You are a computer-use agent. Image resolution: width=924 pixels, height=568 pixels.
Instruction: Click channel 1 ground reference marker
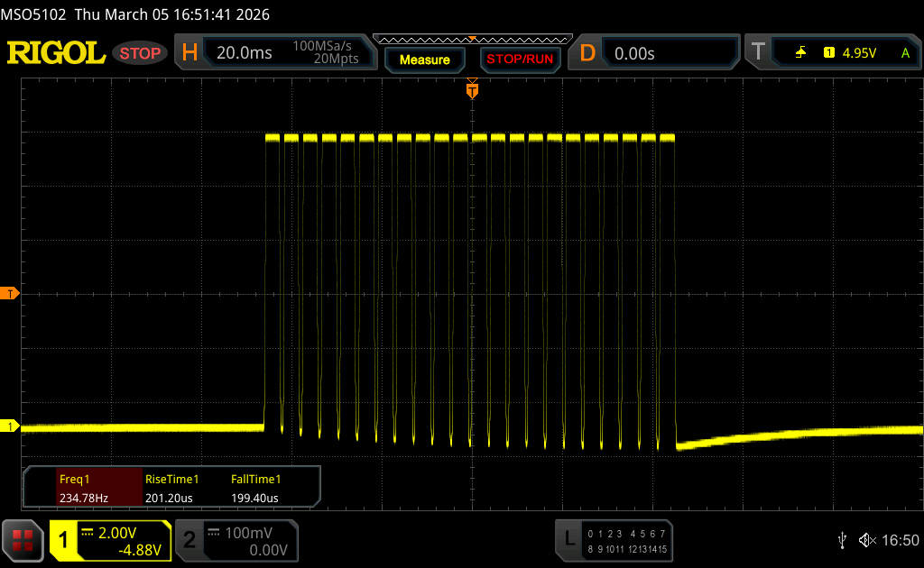point(10,426)
